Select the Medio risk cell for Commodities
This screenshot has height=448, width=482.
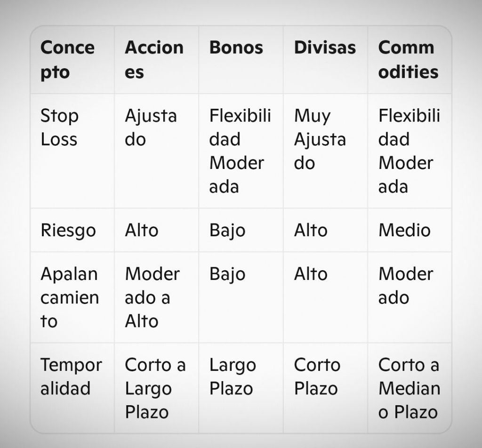click(404, 230)
